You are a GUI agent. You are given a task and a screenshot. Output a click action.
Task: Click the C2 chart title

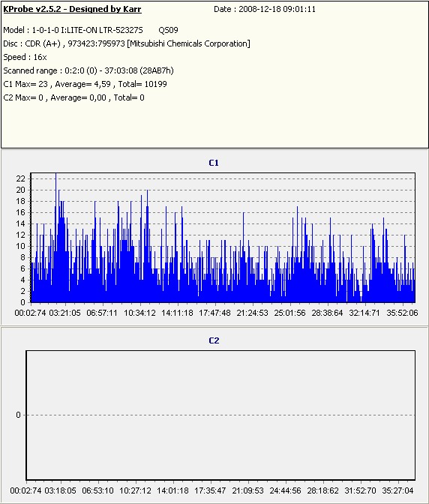214,340
